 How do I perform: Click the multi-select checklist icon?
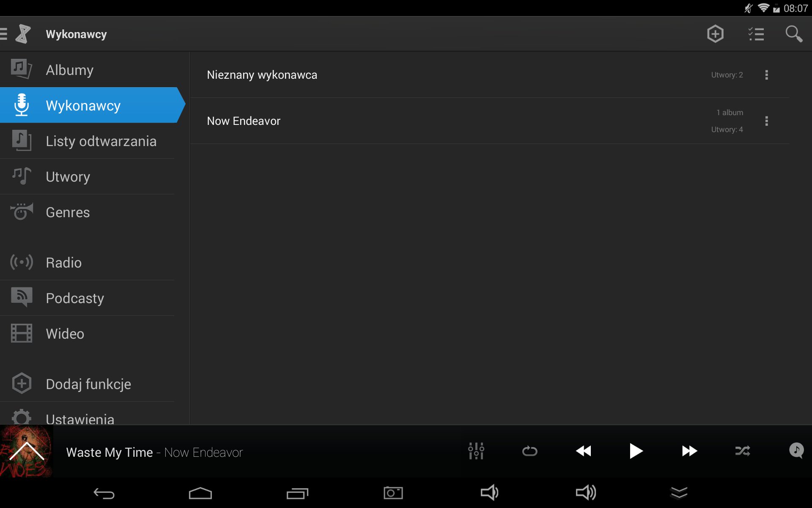pos(756,34)
